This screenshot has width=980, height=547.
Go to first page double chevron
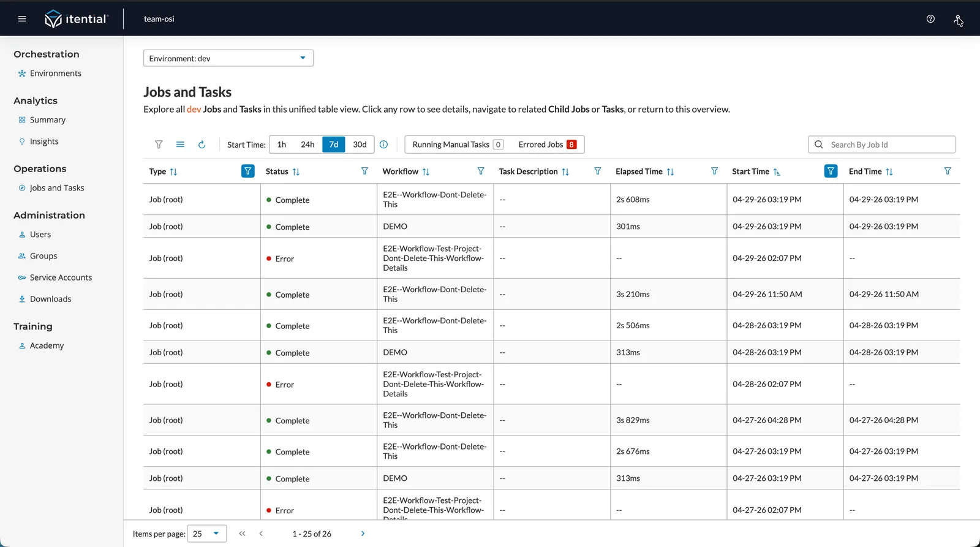[x=242, y=534]
